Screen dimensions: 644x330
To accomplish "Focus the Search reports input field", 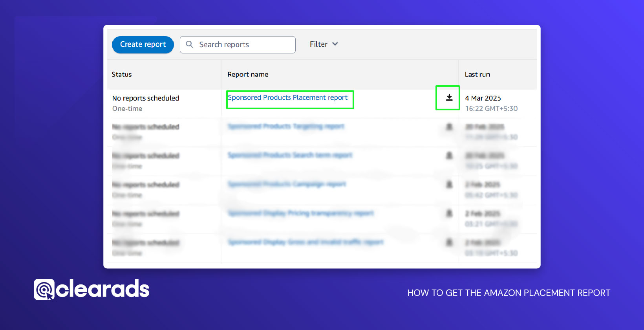I will (238, 45).
